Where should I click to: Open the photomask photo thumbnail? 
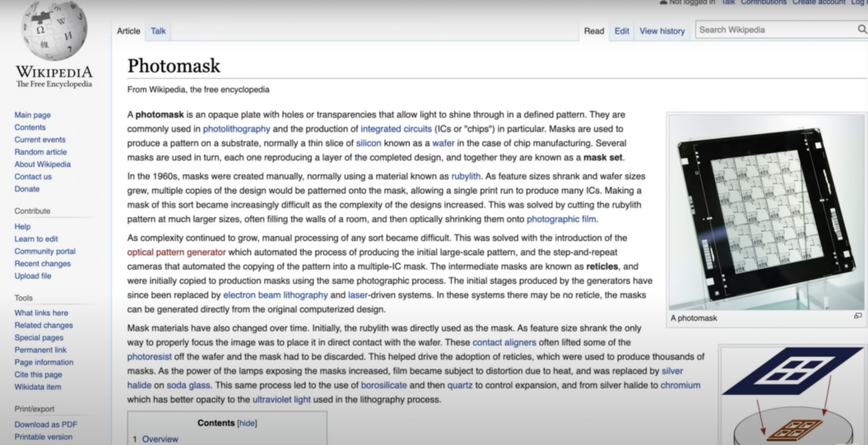pos(767,213)
